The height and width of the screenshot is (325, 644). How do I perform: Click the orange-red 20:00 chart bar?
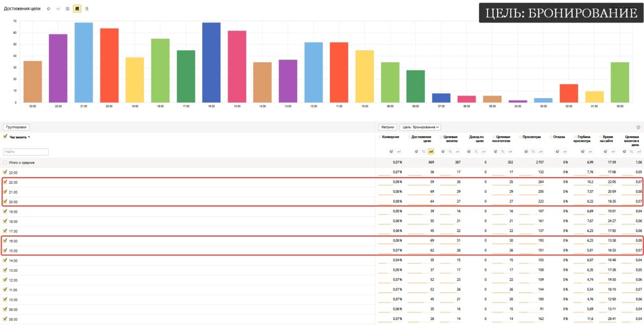[109, 65]
